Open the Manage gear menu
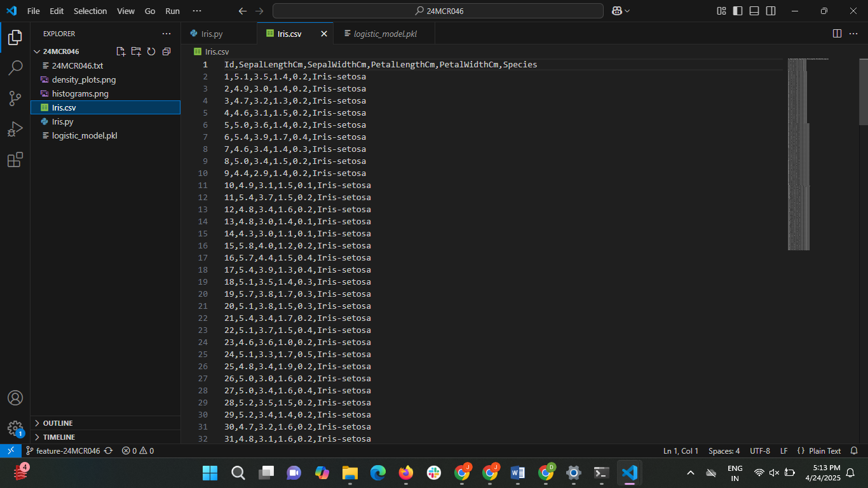 click(x=15, y=428)
